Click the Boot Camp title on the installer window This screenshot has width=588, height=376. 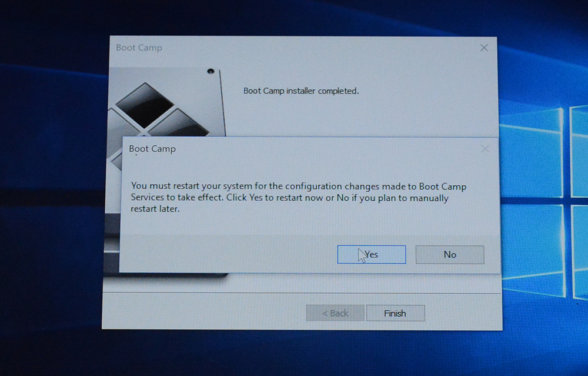click(139, 48)
